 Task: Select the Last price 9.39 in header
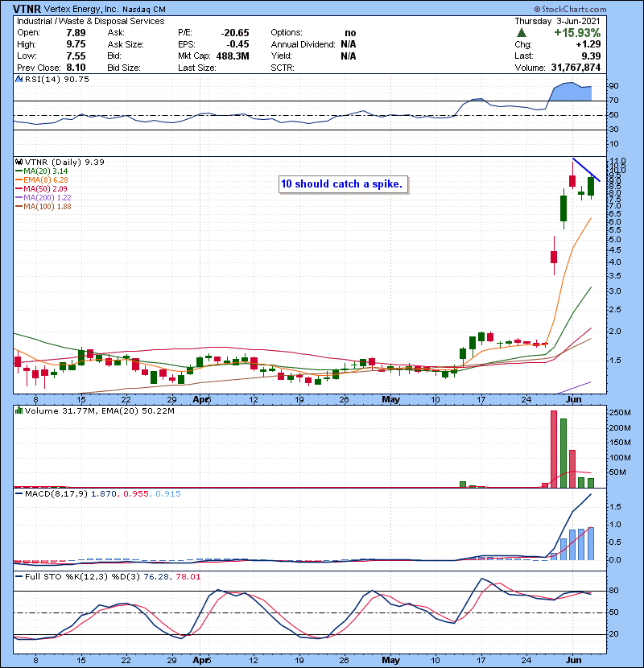click(591, 56)
